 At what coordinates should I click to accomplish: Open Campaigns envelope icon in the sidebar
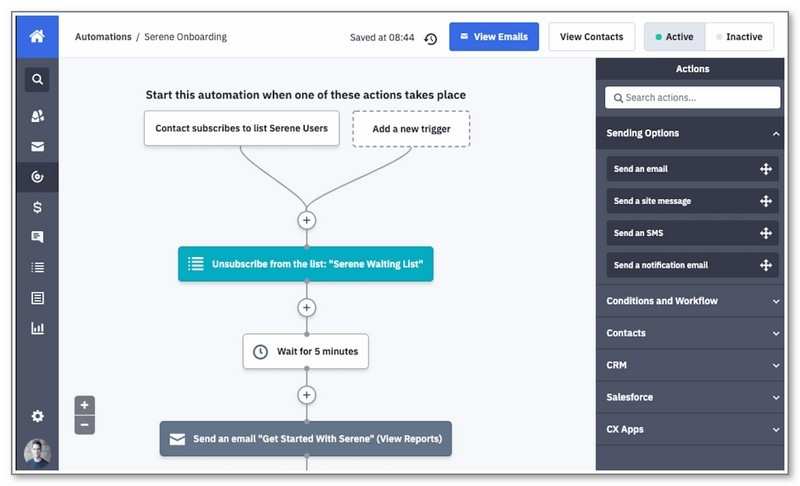pos(37,147)
